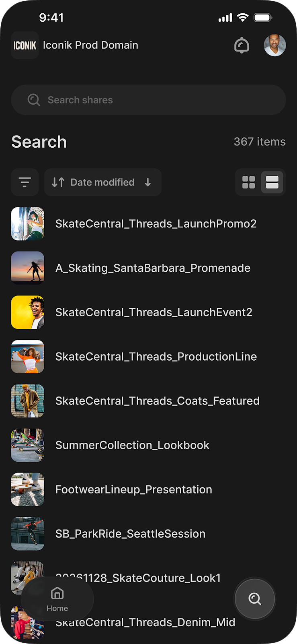Open the filter options icon
The width and height of the screenshot is (297, 644).
coord(25,182)
